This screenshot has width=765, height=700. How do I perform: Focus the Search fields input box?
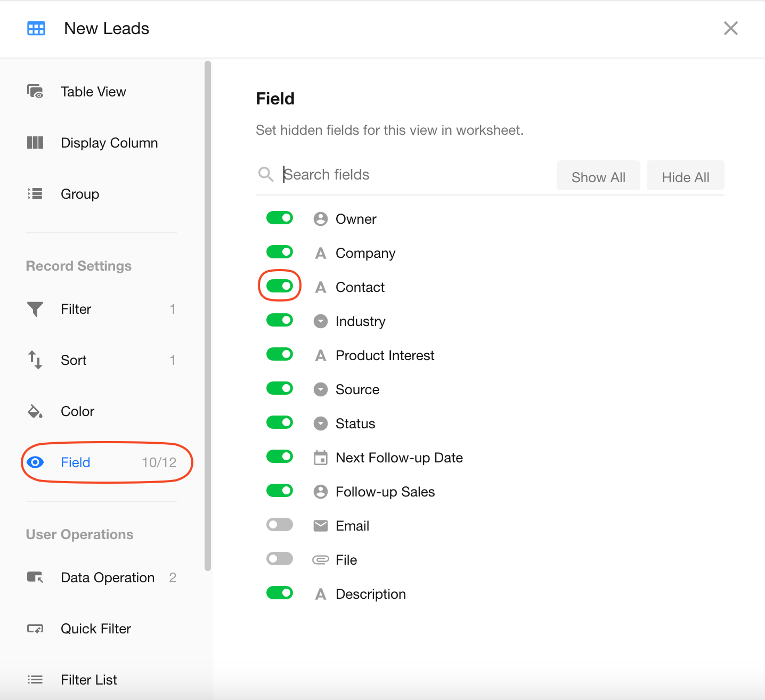416,175
